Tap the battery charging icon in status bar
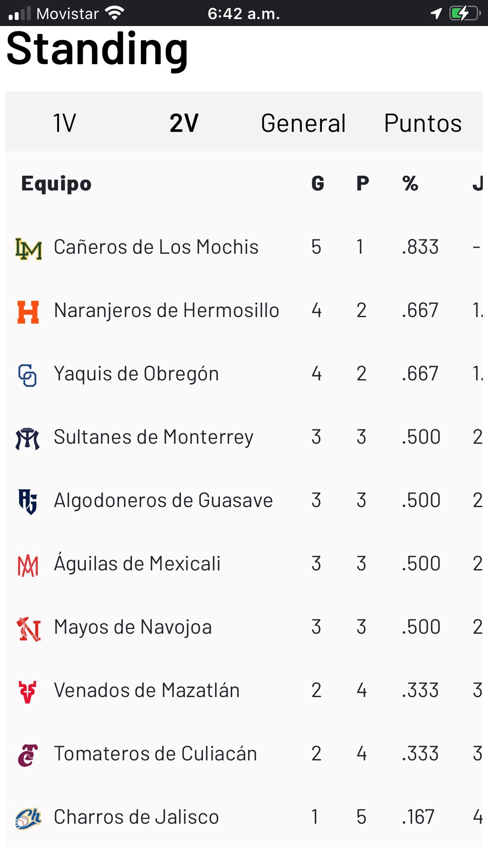 (465, 13)
